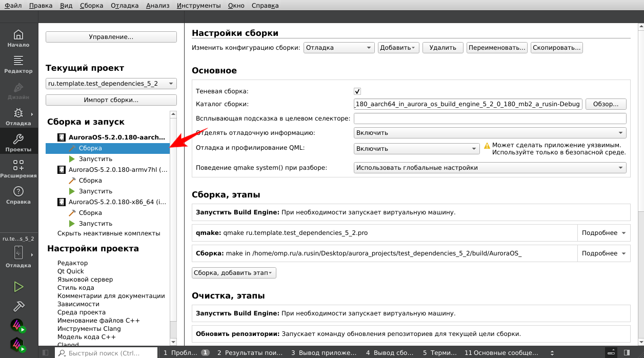Screen dimensions: 644x358
Task: Open the Сборка, добавить этап dropdown
Action: (x=234, y=272)
